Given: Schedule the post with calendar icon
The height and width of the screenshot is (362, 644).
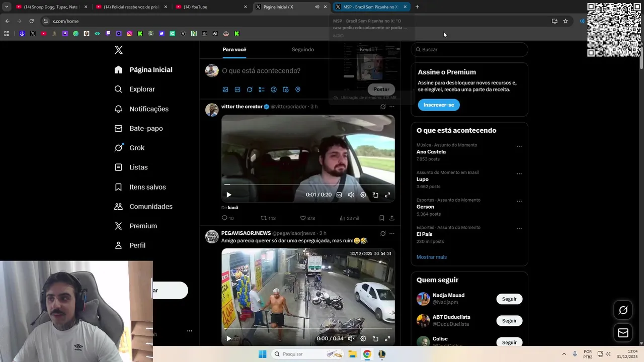Looking at the screenshot, I should 286,89.
